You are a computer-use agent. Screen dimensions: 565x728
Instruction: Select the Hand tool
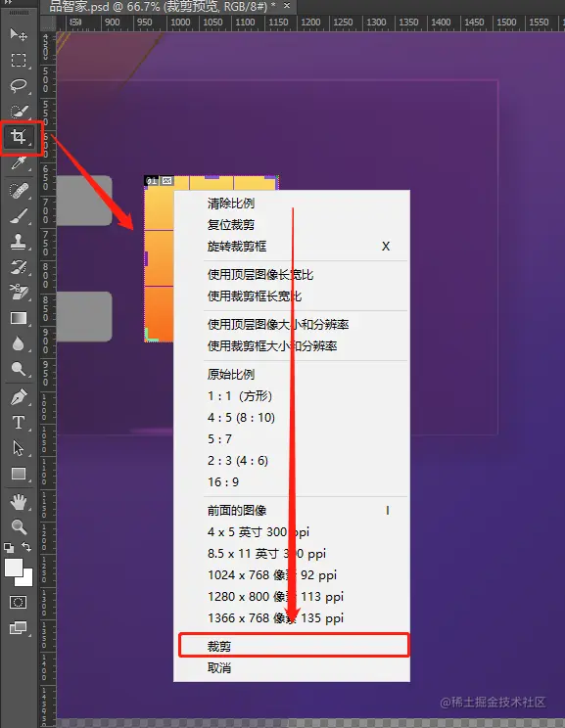19,501
